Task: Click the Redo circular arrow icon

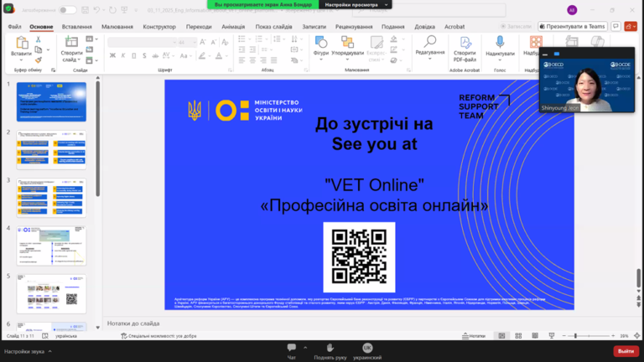Action: (x=112, y=10)
